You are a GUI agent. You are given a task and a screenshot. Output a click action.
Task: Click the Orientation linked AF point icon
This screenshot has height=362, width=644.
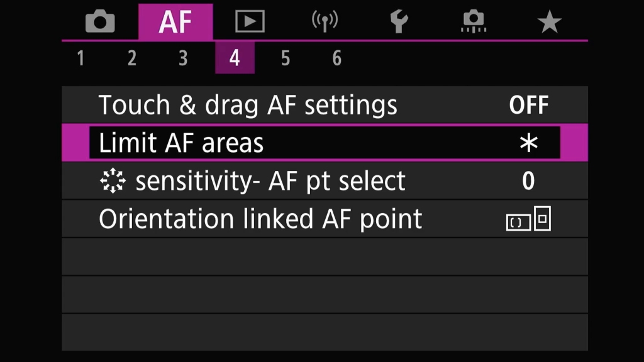click(x=528, y=218)
